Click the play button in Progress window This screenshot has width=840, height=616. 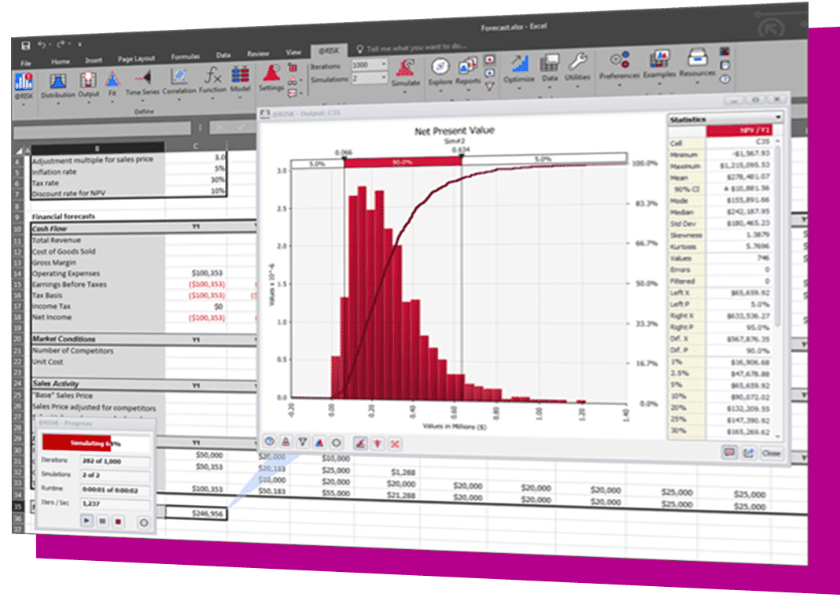click(x=87, y=520)
